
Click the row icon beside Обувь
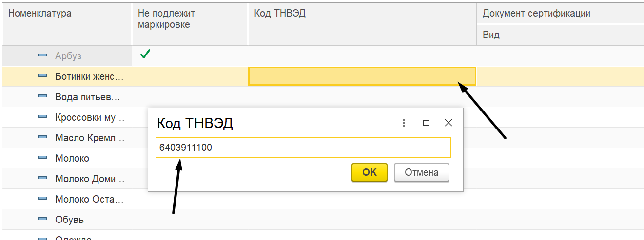point(42,220)
